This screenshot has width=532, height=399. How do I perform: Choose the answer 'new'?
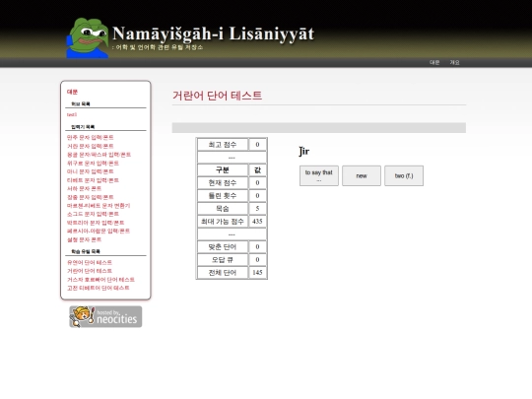click(x=362, y=175)
